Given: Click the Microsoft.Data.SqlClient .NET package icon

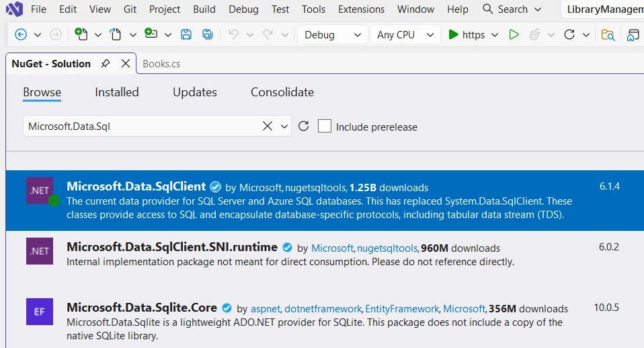Looking at the screenshot, I should 40,190.
